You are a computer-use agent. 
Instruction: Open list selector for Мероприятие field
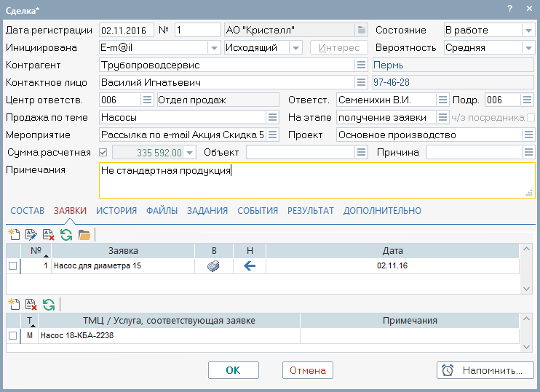coord(272,135)
